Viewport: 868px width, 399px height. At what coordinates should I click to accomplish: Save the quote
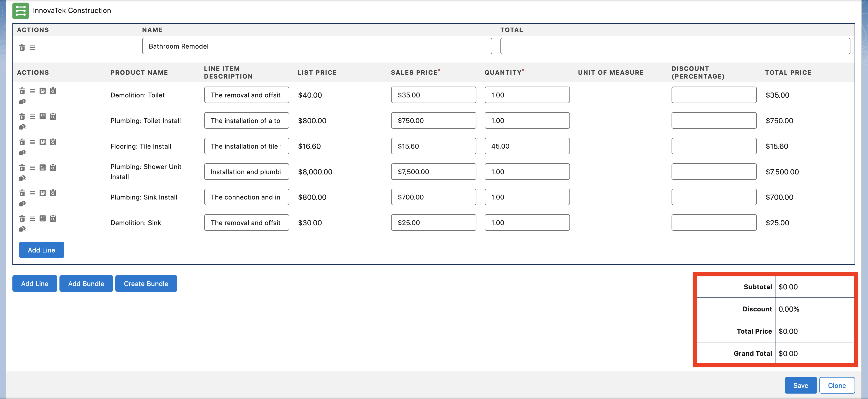[x=800, y=385]
